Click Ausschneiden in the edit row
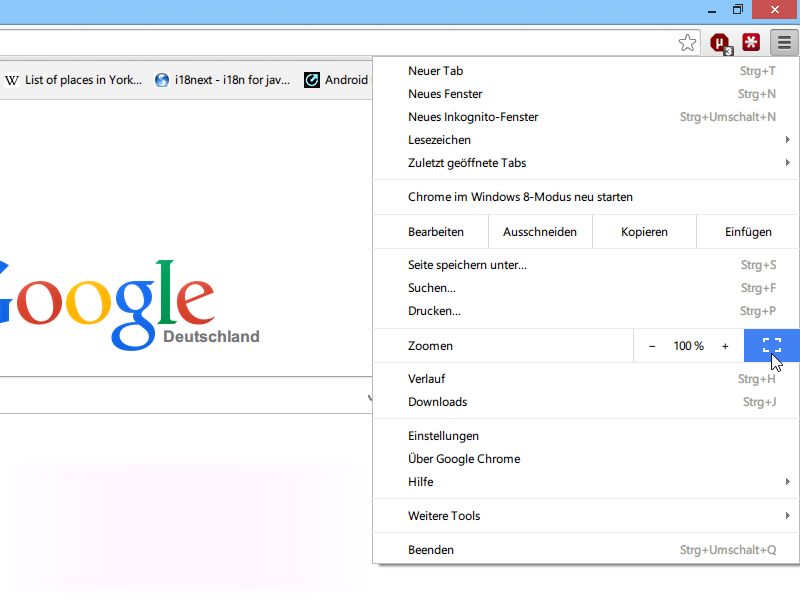800x600 pixels. (x=540, y=232)
